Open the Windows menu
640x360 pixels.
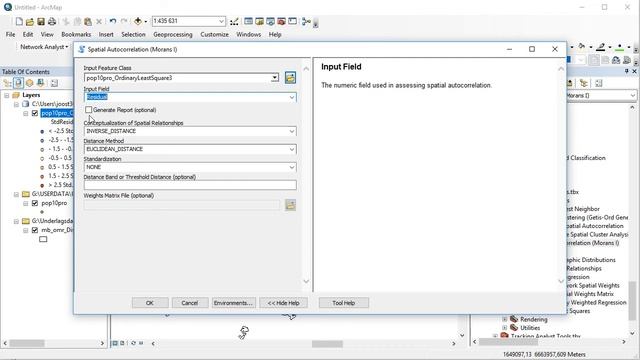click(248, 35)
